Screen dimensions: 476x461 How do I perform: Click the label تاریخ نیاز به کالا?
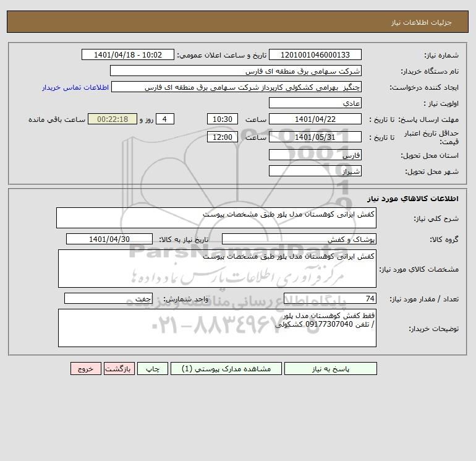pos(184,239)
